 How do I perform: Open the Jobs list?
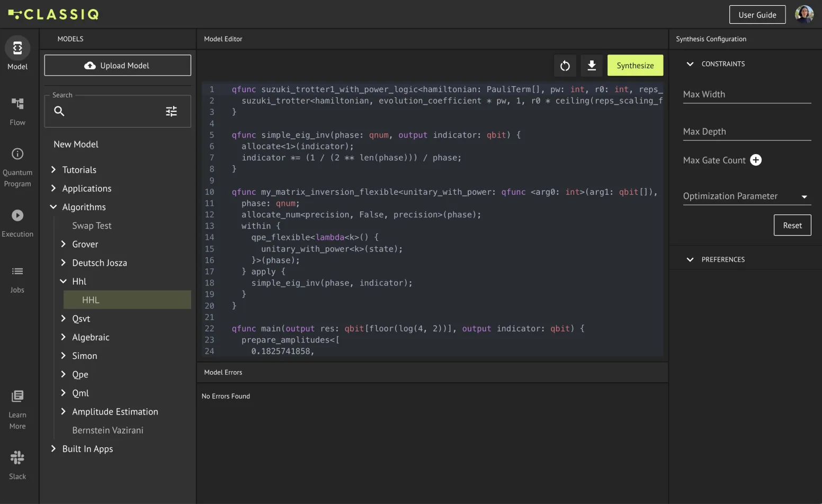pos(17,278)
